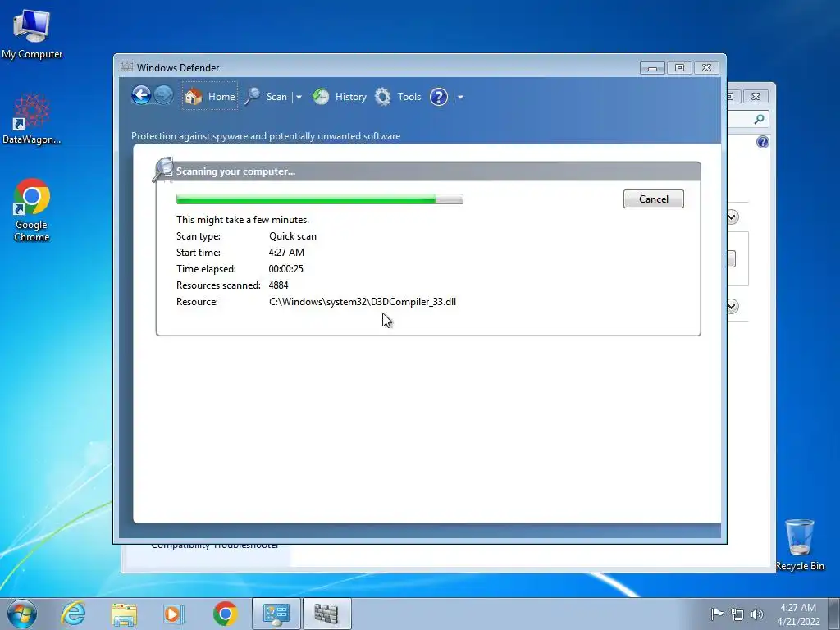
Task: Click the green scan progress bar
Action: pos(320,199)
